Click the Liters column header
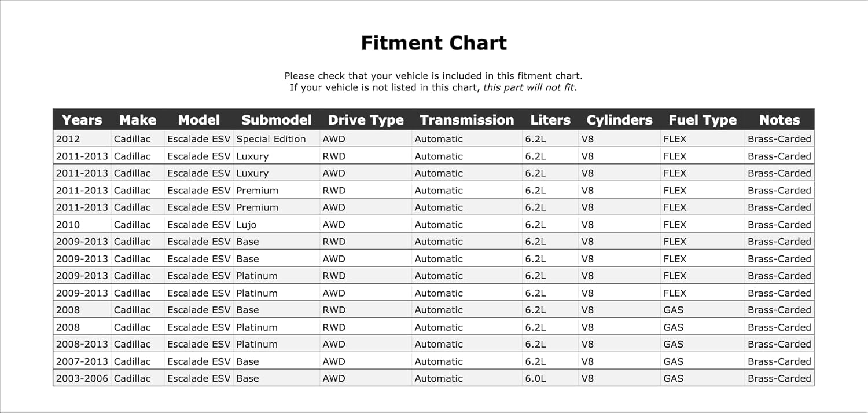The width and height of the screenshot is (868, 413). tap(550, 120)
